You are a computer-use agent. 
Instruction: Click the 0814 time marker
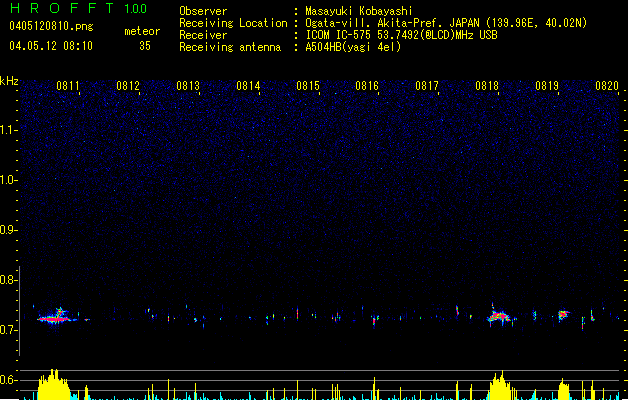(248, 86)
